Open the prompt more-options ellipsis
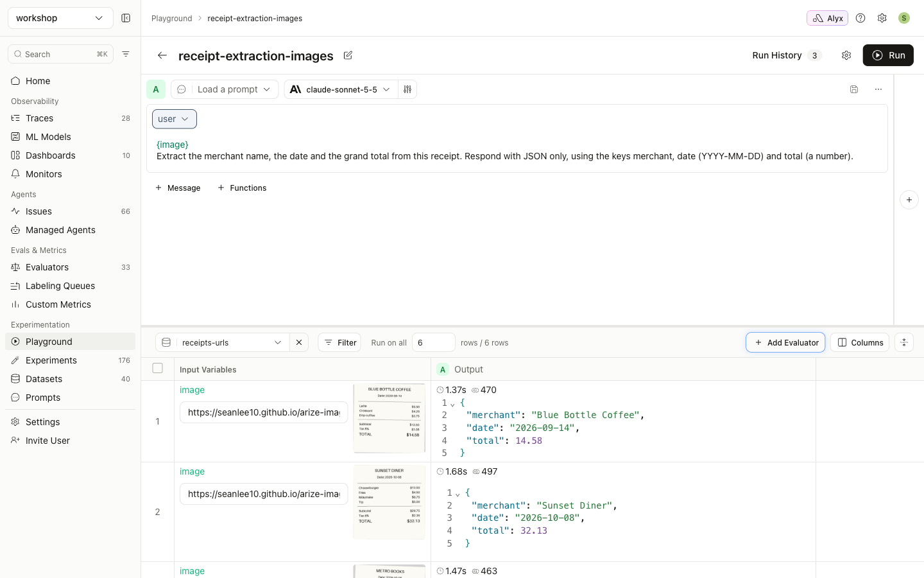The image size is (924, 578). (x=878, y=89)
